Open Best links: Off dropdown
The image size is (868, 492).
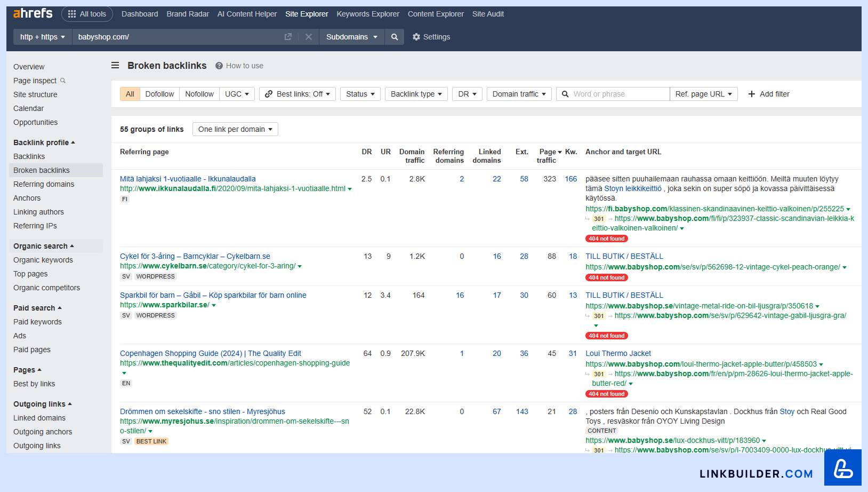[x=298, y=94]
